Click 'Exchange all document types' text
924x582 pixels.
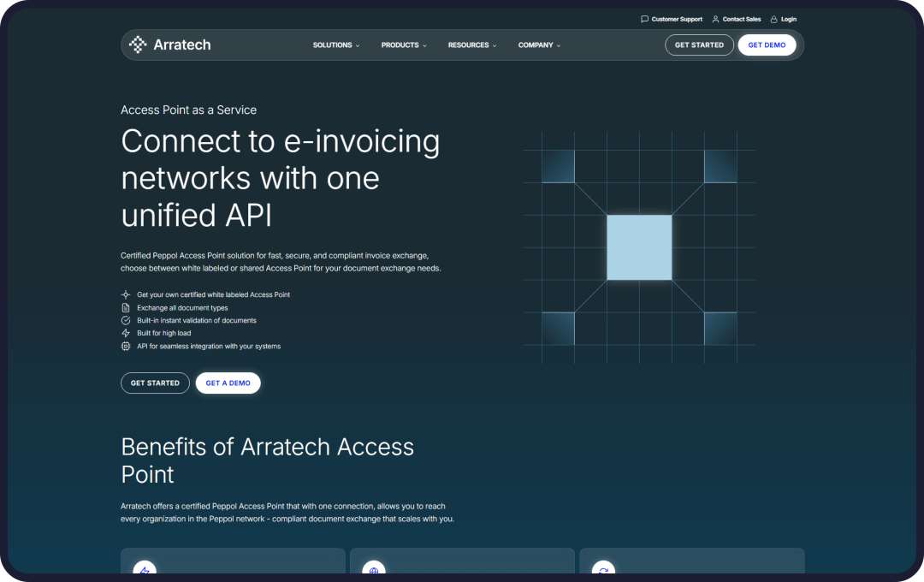pyautogui.click(x=182, y=308)
